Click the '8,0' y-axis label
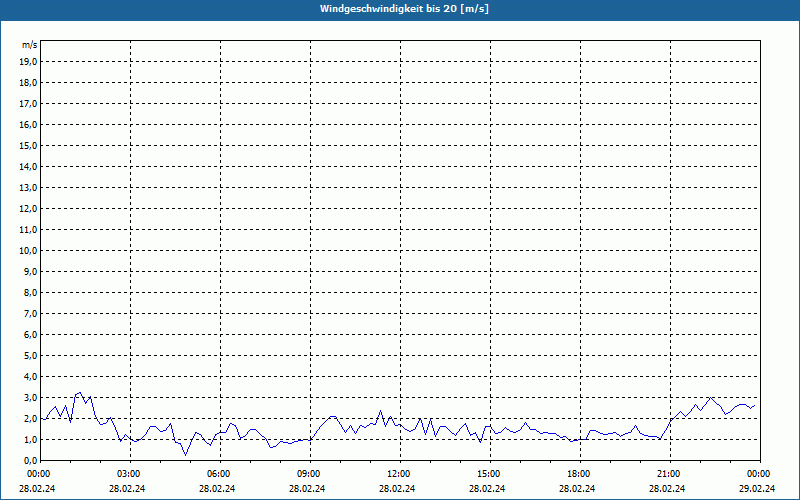The width and height of the screenshot is (800, 500). click(x=31, y=292)
